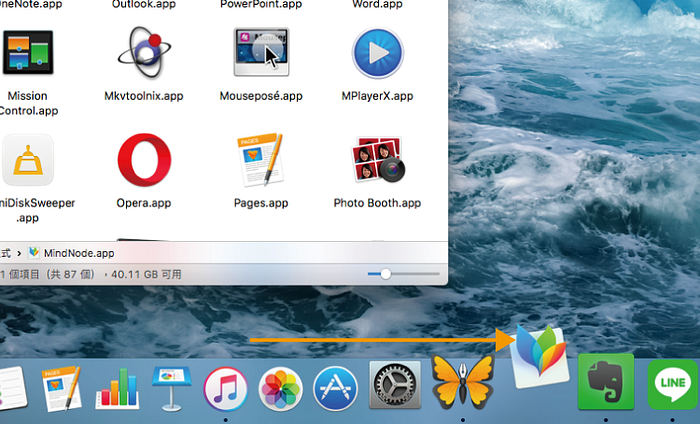Open Keynote podium icon in Dock

171,389
